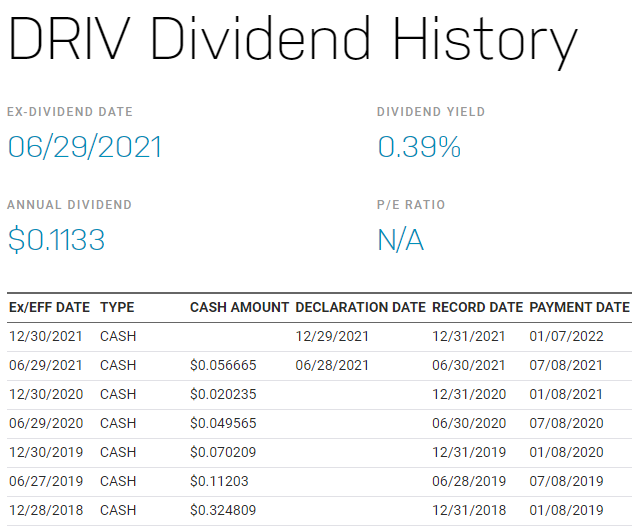This screenshot has height=530, width=636.
Task: Select payment date 07/08/2020 cell
Action: (x=566, y=423)
